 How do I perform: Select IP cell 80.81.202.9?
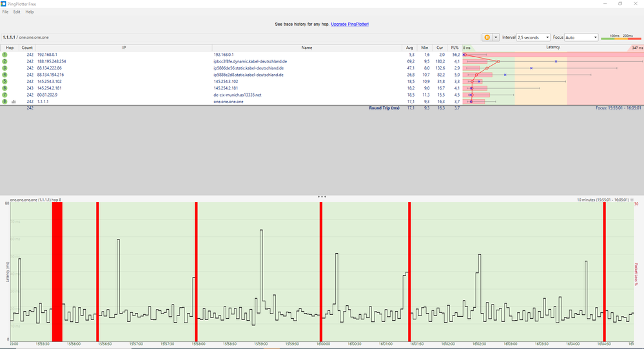pyautogui.click(x=47, y=95)
